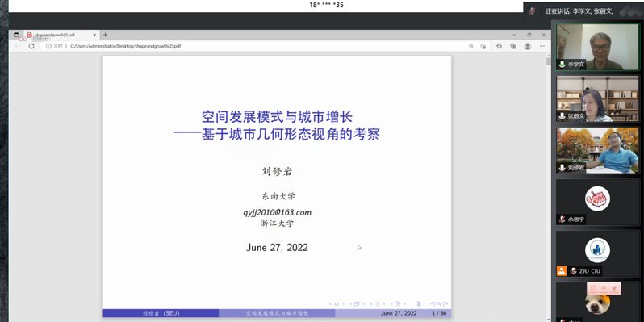644x322 pixels.
Task: Toggle 余思宇's muted microphone icon
Action: 562,220
